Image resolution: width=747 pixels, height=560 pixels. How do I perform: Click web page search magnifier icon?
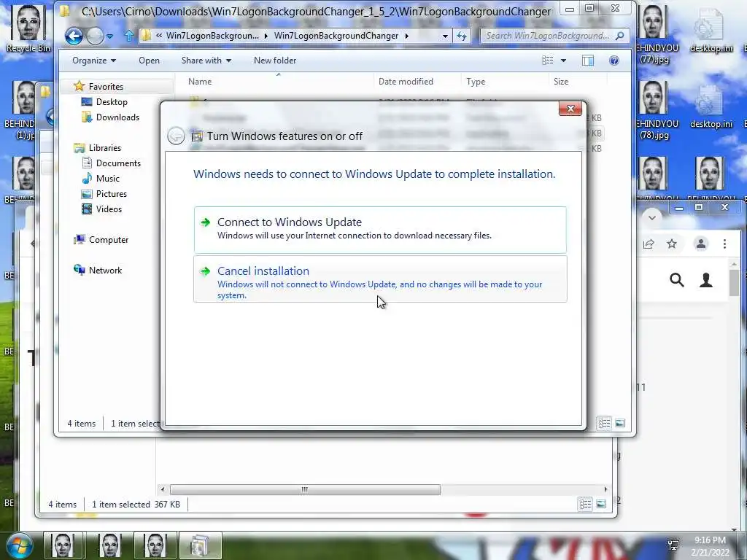click(x=676, y=280)
